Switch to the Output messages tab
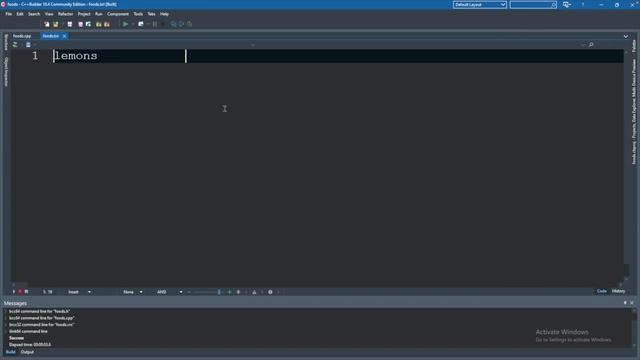Image resolution: width=640 pixels, height=360 pixels. pos(27,352)
